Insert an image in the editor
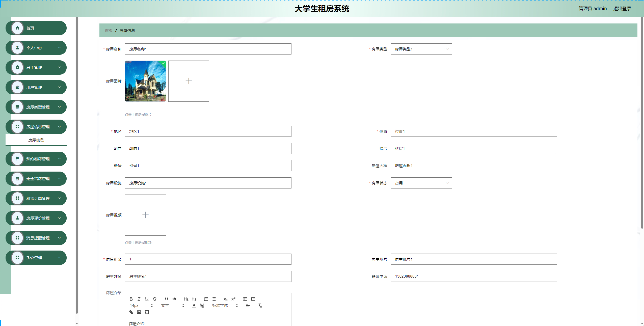644x326 pixels. click(139, 312)
